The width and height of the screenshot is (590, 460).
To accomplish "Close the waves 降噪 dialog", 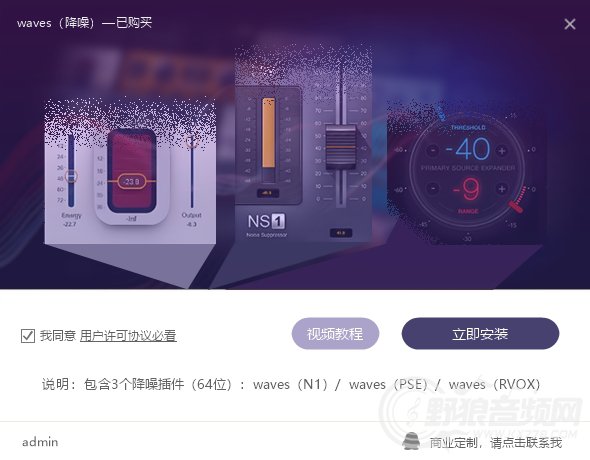I will (570, 24).
